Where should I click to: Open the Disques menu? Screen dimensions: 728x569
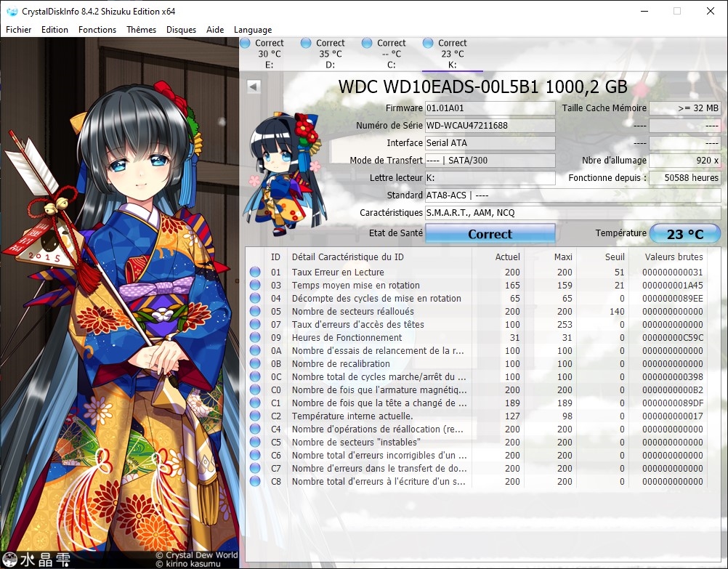click(x=181, y=30)
